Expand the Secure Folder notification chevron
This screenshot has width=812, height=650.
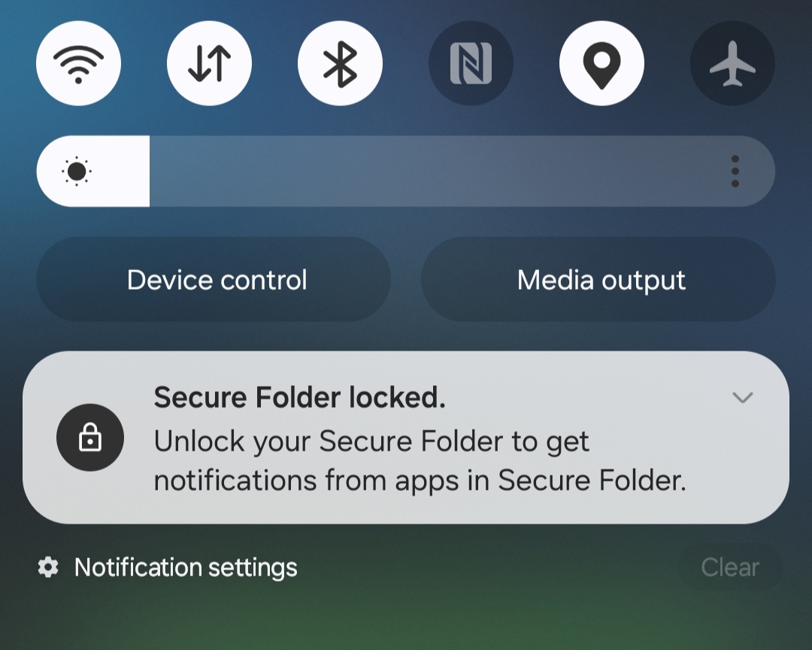(x=742, y=398)
